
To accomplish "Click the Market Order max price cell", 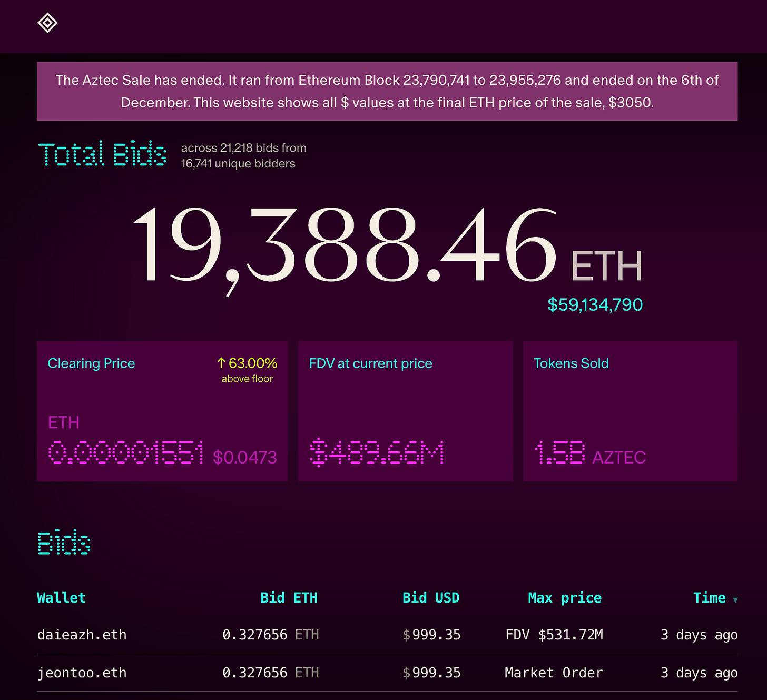I will 554,673.
